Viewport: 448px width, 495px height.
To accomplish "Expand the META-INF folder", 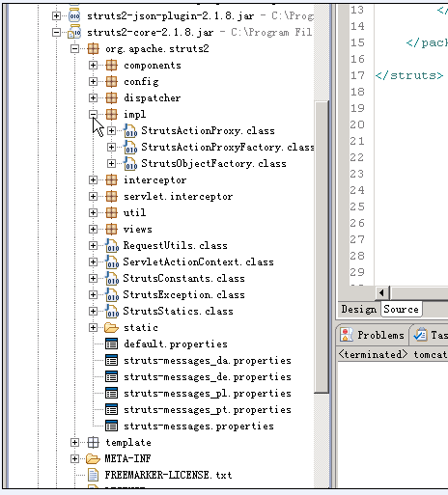I will coord(74,458).
